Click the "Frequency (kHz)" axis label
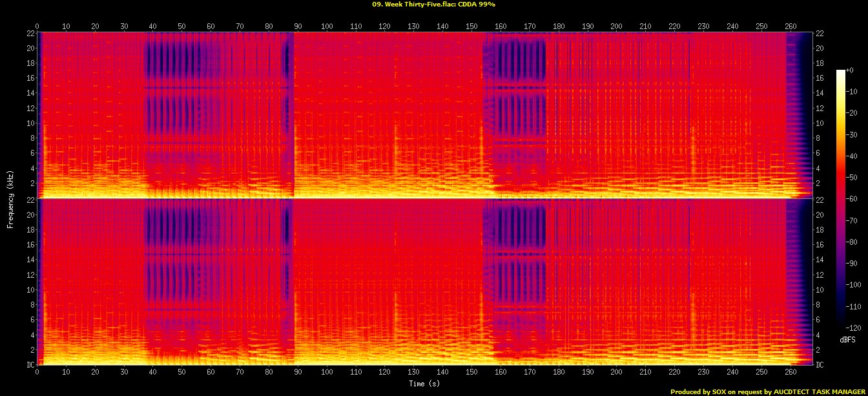868x396 pixels. 10,199
